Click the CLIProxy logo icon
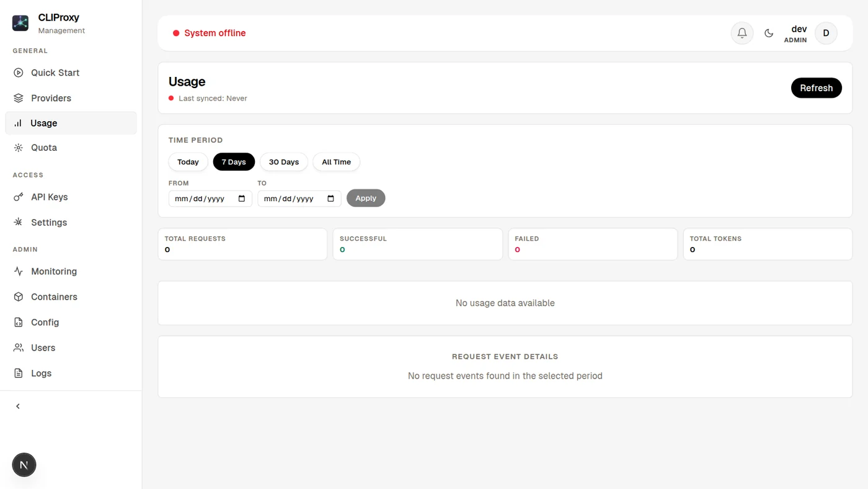868x489 pixels. coord(20,23)
